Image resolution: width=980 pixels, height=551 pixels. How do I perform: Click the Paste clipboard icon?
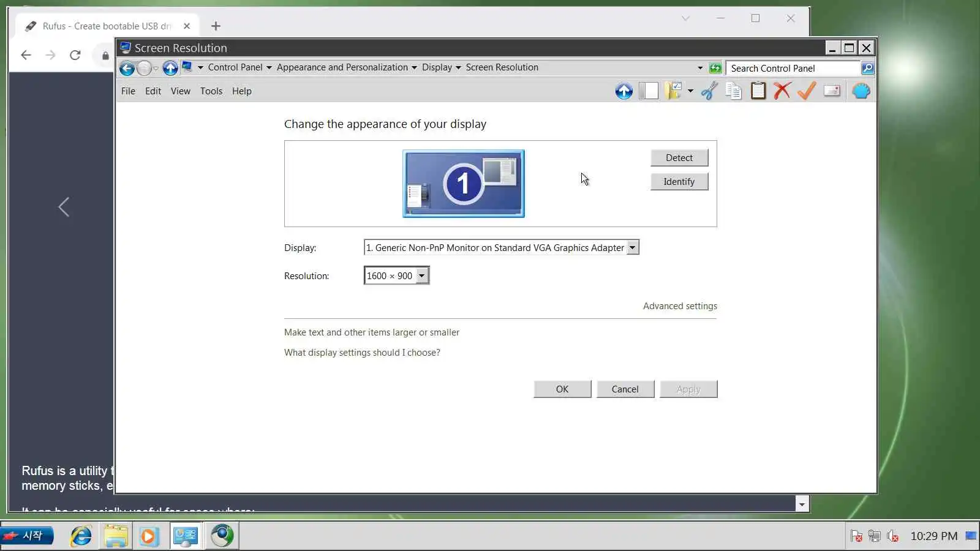(x=758, y=91)
